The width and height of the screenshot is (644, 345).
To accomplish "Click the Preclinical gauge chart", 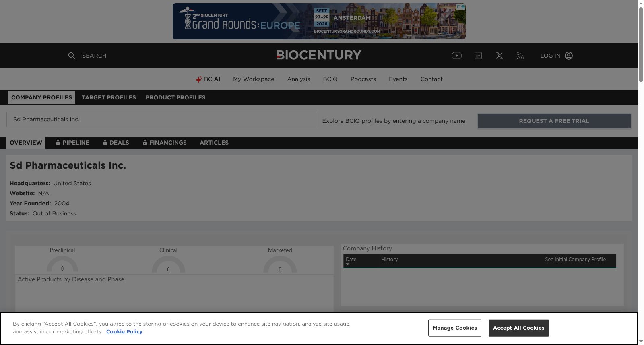I will pyautogui.click(x=62, y=264).
